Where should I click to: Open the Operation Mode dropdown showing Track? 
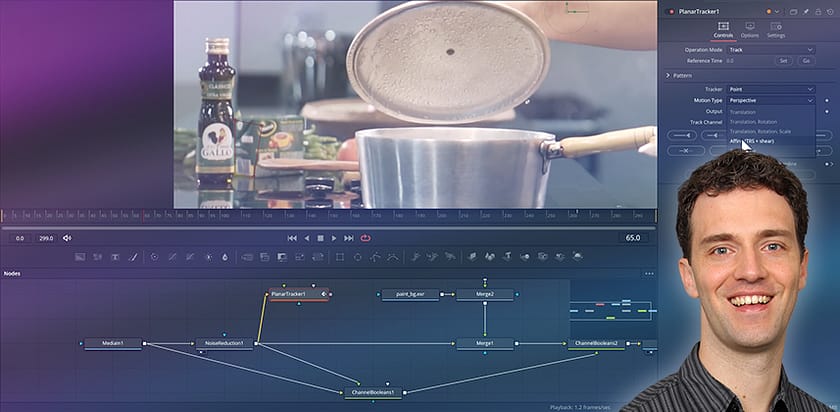coord(771,50)
